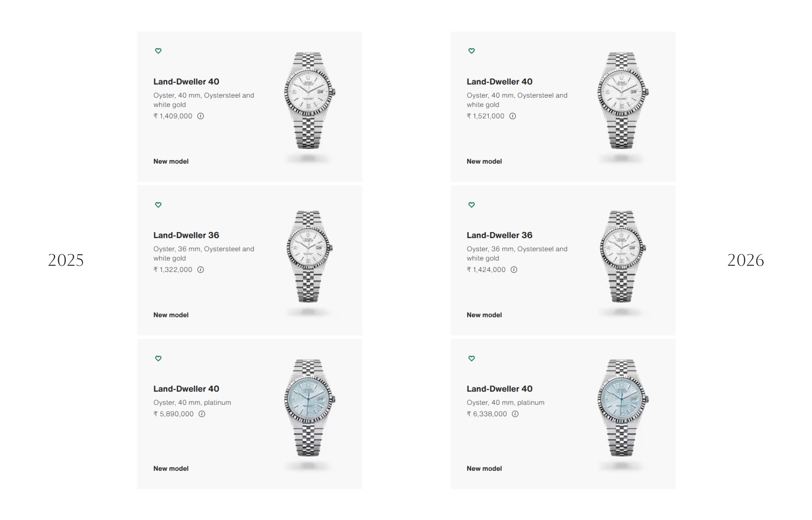This screenshot has width=812, height=520.
Task: Click New model label on 2026 platinum card
Action: click(x=484, y=469)
